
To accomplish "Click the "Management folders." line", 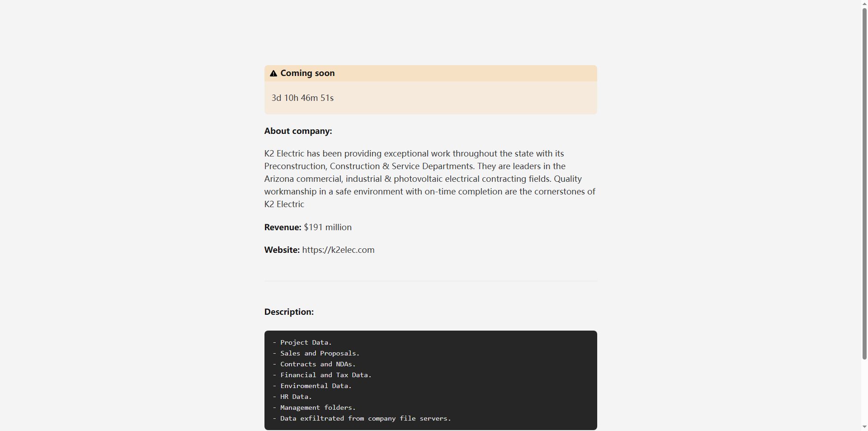I will [x=318, y=408].
